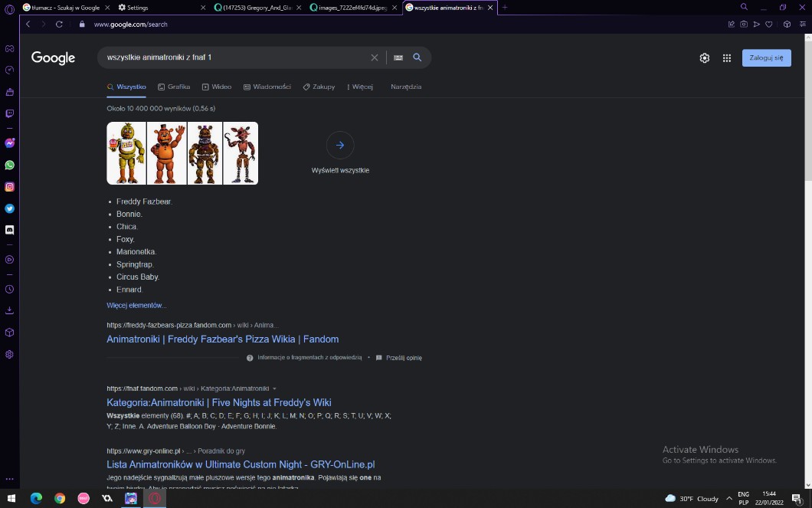Expand the arrow next to Kategoria:Animatroniki URL
Image resolution: width=812 pixels, height=508 pixels.
coord(274,388)
